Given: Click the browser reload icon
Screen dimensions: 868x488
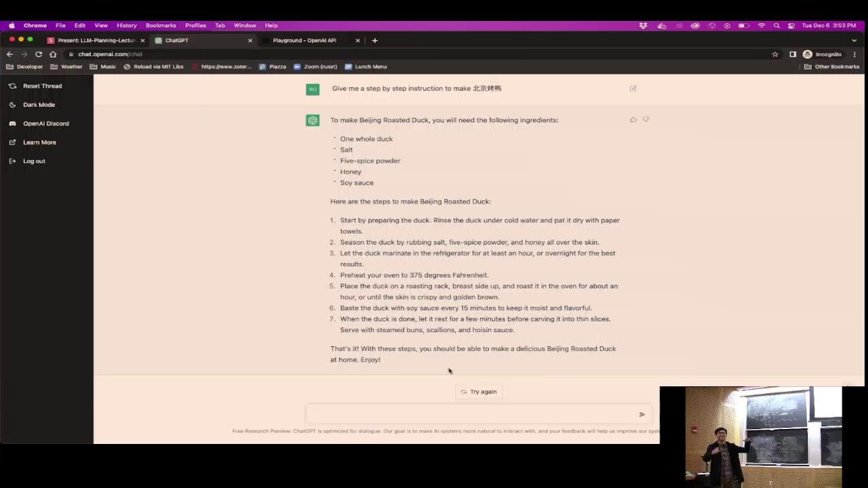Looking at the screenshot, I should 39,54.
